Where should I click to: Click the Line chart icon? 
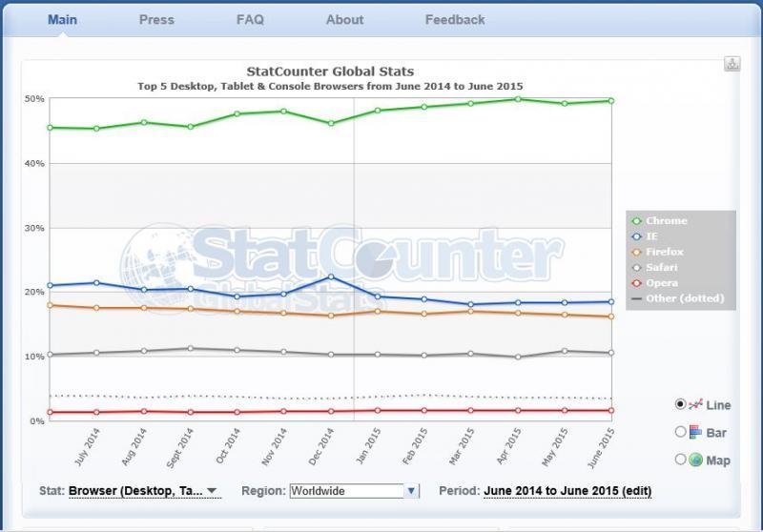pos(695,405)
